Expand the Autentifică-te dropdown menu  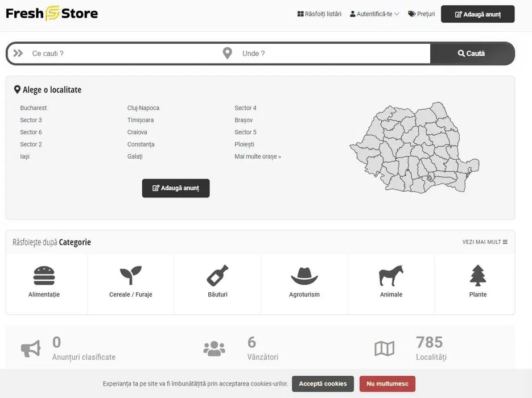[x=374, y=14]
